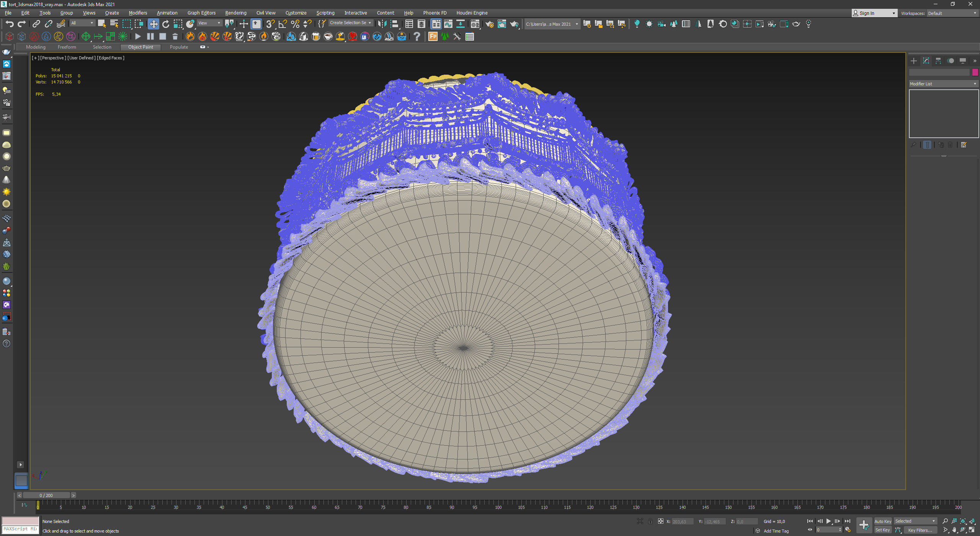Switch to the Freeform ribbon tab

click(x=67, y=47)
